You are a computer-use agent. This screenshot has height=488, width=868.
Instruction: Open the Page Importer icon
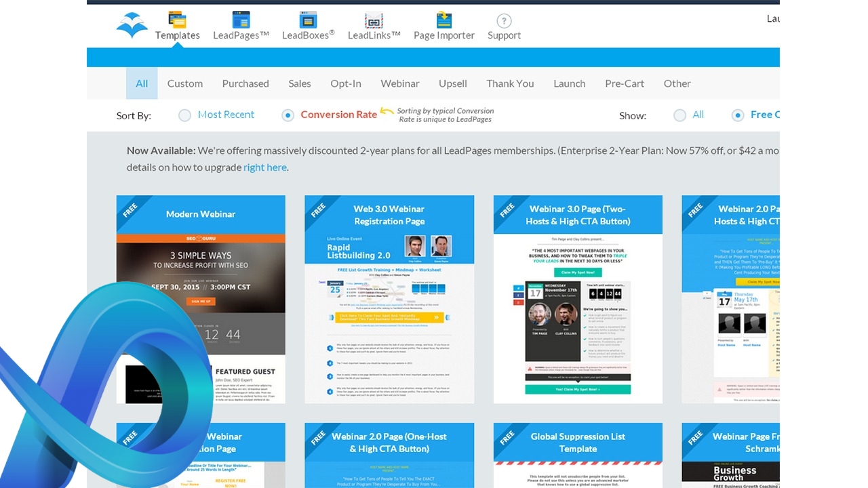pyautogui.click(x=444, y=20)
